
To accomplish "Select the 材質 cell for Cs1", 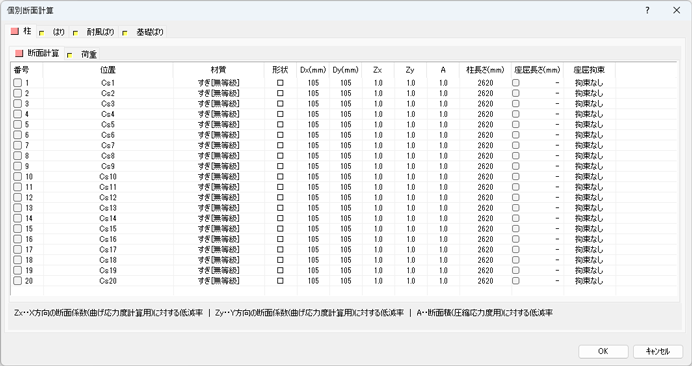I will coord(218,83).
